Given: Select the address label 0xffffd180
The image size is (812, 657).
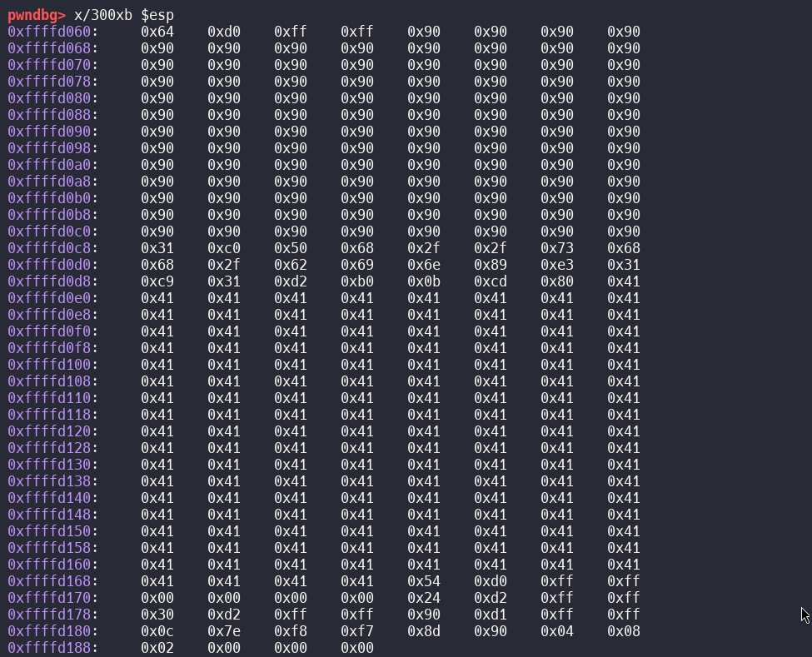Looking at the screenshot, I should tap(49, 631).
